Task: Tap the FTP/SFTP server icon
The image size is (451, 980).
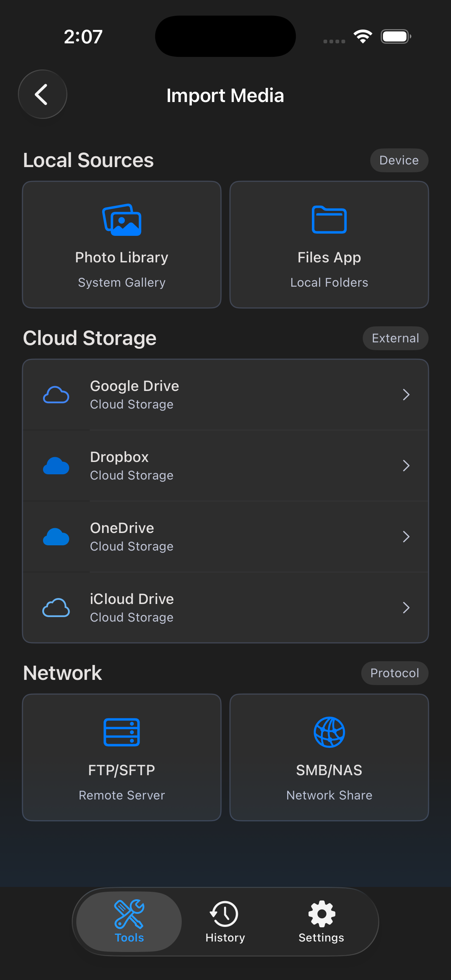Action: click(x=122, y=732)
